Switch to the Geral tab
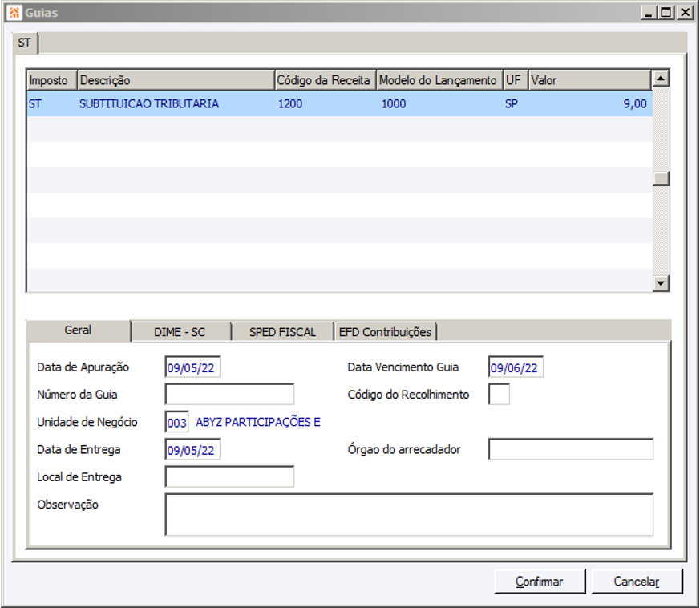Viewport: 700px width, 608px height. [x=78, y=330]
